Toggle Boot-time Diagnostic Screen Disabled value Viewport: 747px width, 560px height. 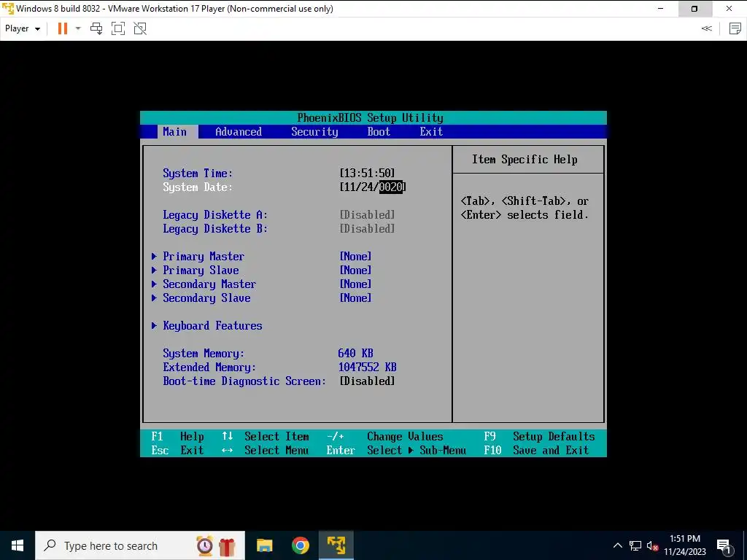[x=368, y=381]
